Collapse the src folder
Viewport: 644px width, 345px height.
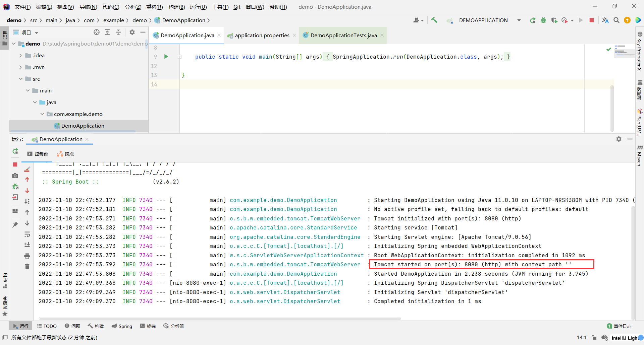click(x=20, y=79)
